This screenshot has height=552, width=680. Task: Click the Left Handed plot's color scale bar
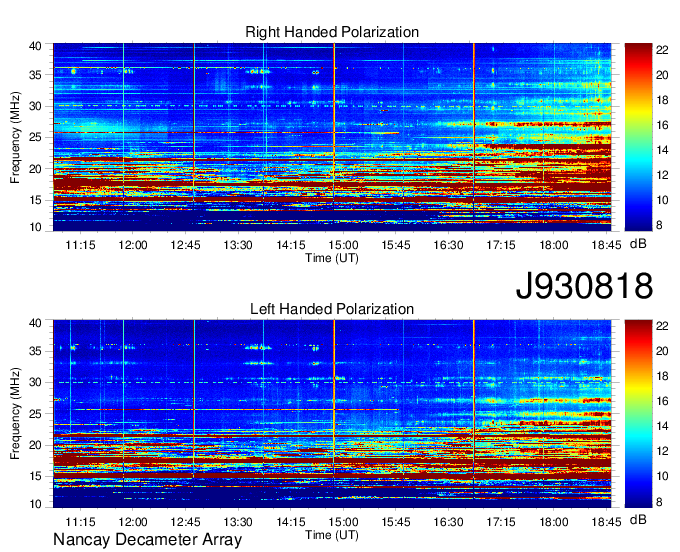pos(638,414)
